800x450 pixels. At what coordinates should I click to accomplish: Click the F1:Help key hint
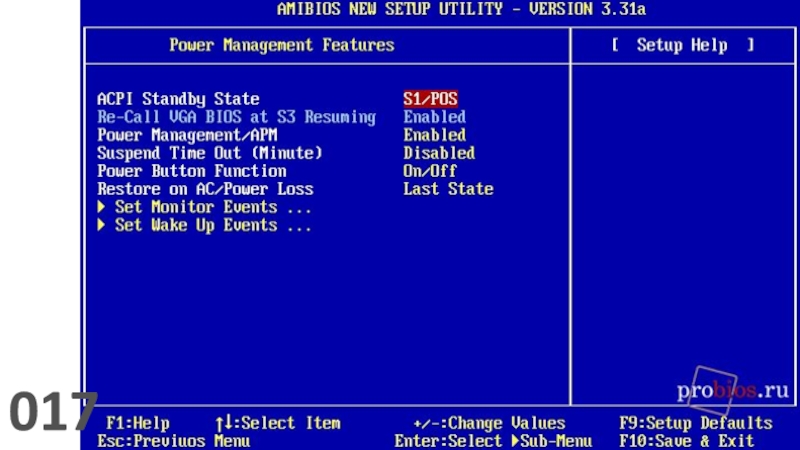pyautogui.click(x=138, y=423)
